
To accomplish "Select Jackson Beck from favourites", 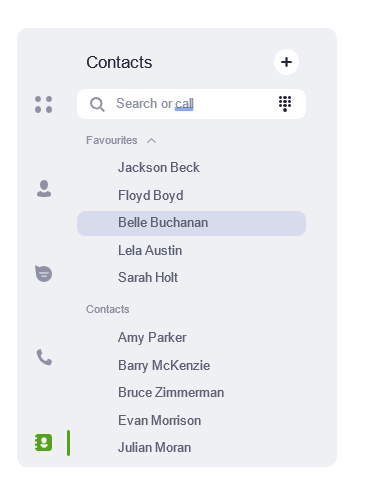I will pyautogui.click(x=159, y=167).
